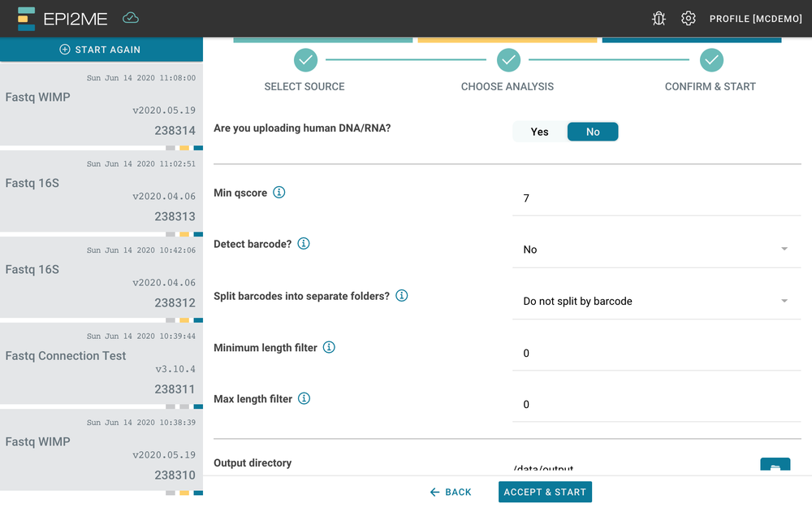
Task: Click the plus icon beside START AGAIN
Action: [x=65, y=50]
